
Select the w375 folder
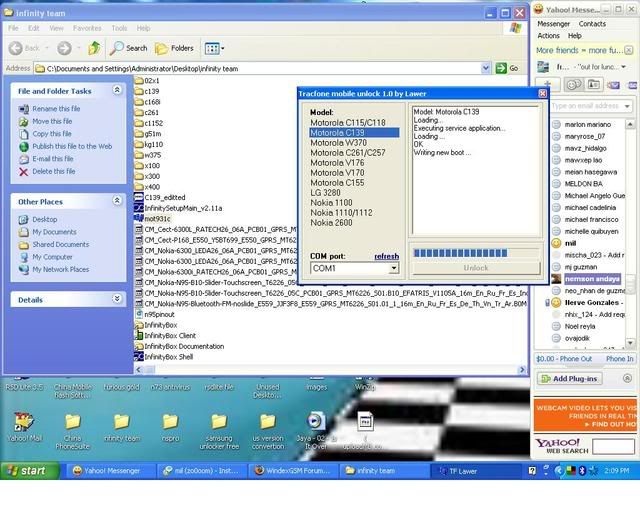pyautogui.click(x=148, y=155)
